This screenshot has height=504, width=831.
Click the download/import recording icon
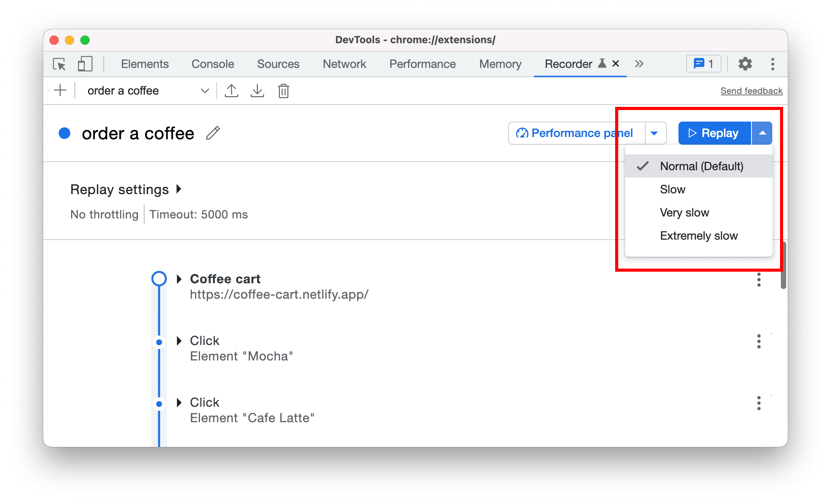pyautogui.click(x=258, y=91)
